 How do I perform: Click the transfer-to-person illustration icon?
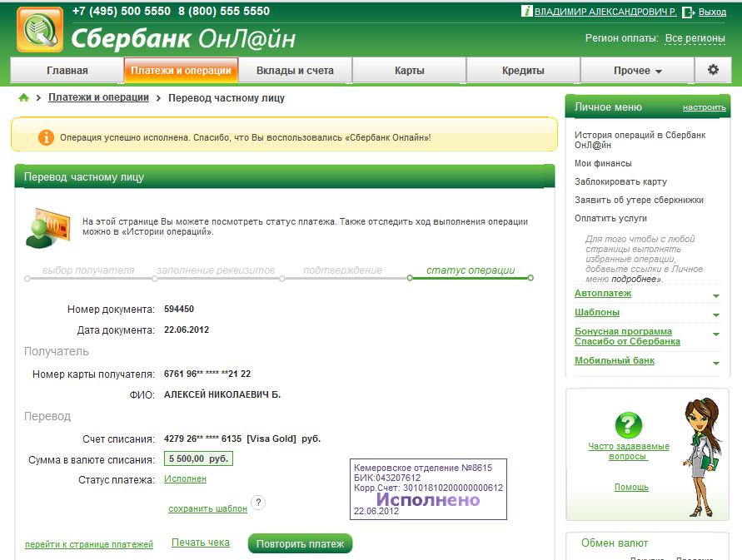[x=47, y=227]
